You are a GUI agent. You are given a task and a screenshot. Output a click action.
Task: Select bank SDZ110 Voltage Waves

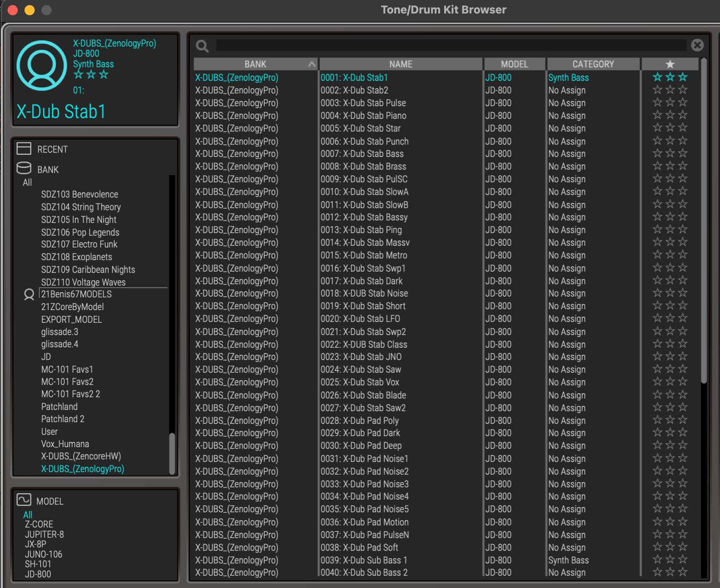(84, 282)
